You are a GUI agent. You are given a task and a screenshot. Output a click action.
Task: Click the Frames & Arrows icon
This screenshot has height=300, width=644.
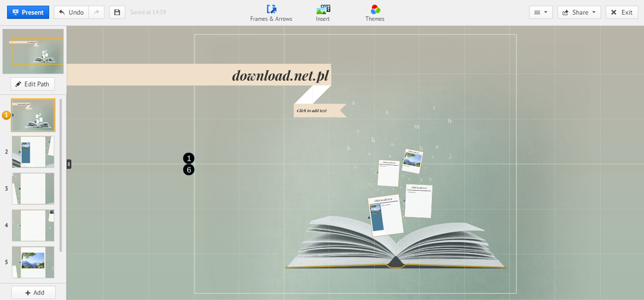(271, 9)
